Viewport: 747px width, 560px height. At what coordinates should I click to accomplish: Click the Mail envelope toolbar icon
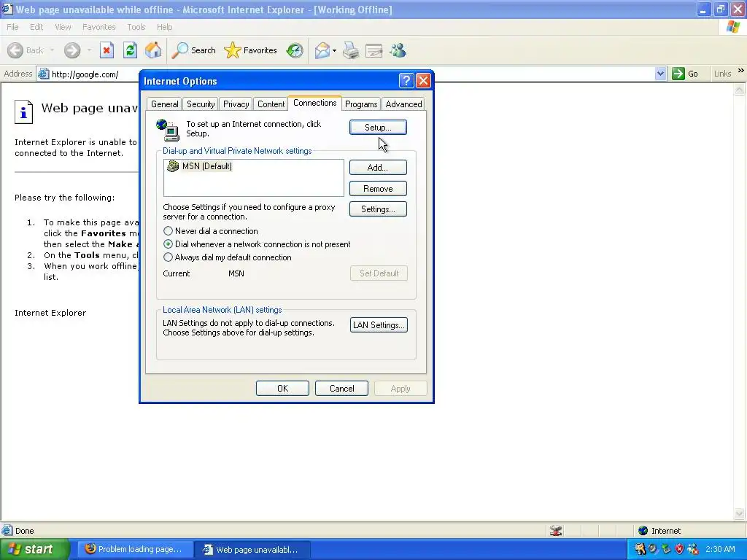(x=322, y=50)
